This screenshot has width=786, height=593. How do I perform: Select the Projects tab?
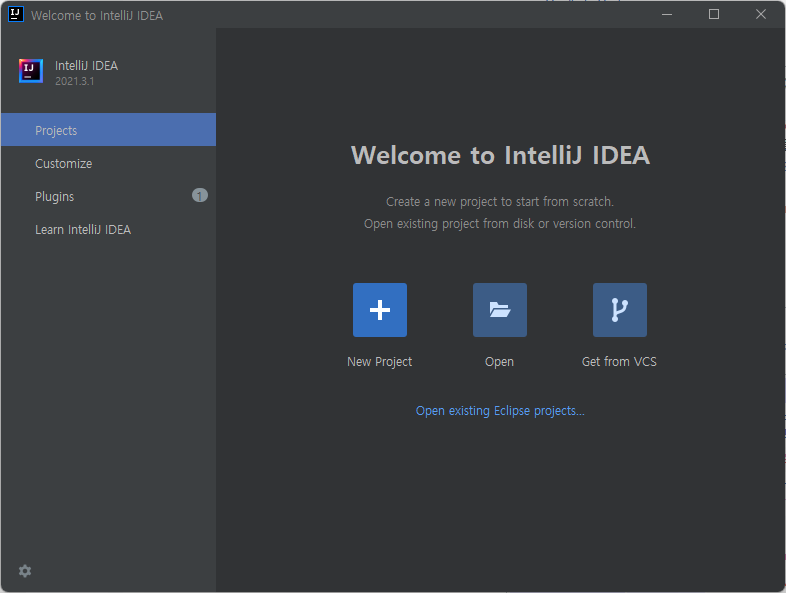108,130
